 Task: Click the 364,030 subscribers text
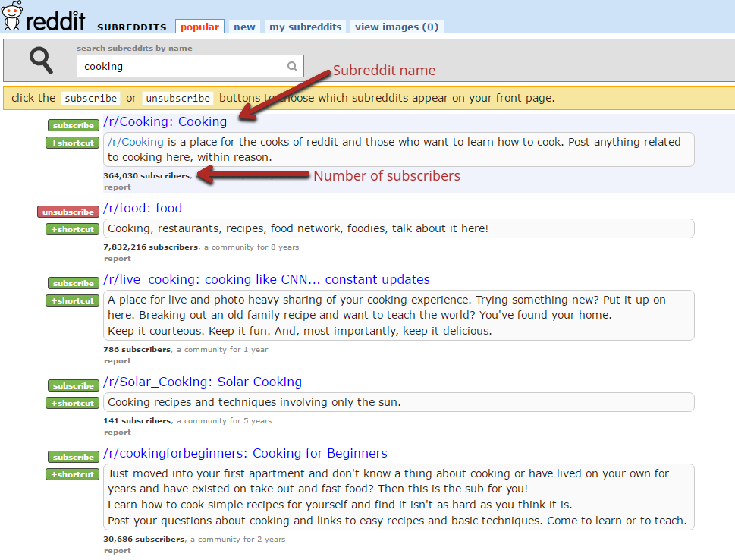click(x=146, y=176)
